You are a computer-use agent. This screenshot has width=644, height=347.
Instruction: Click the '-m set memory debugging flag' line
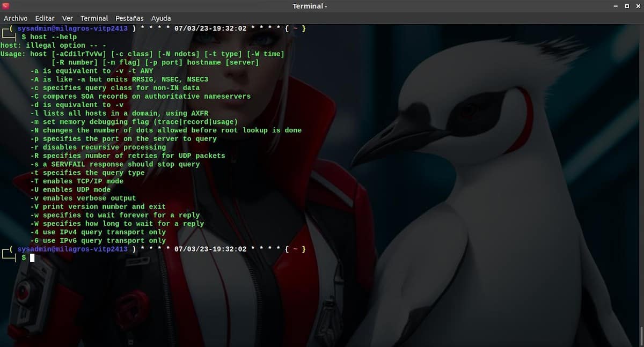coord(134,122)
